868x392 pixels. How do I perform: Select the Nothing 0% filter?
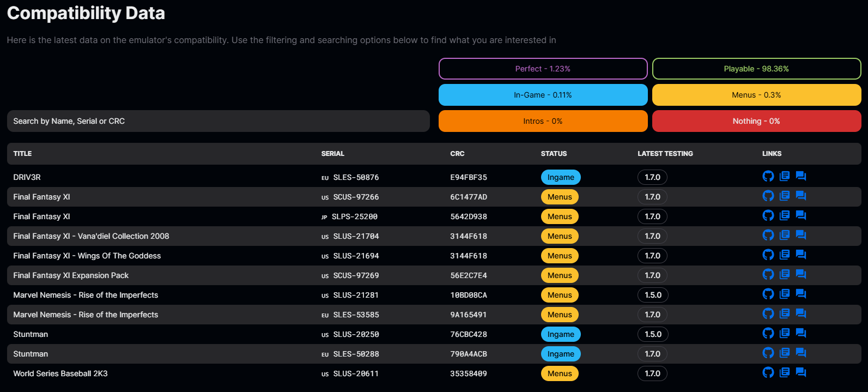[x=756, y=121]
